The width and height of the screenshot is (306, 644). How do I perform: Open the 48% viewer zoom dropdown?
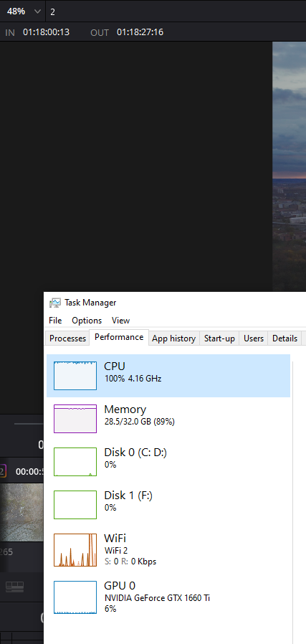[x=23, y=11]
